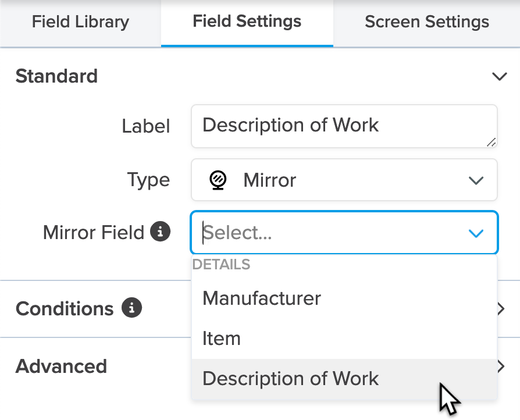This screenshot has width=520, height=420.
Task: Click the Label text input field
Action: (344, 126)
